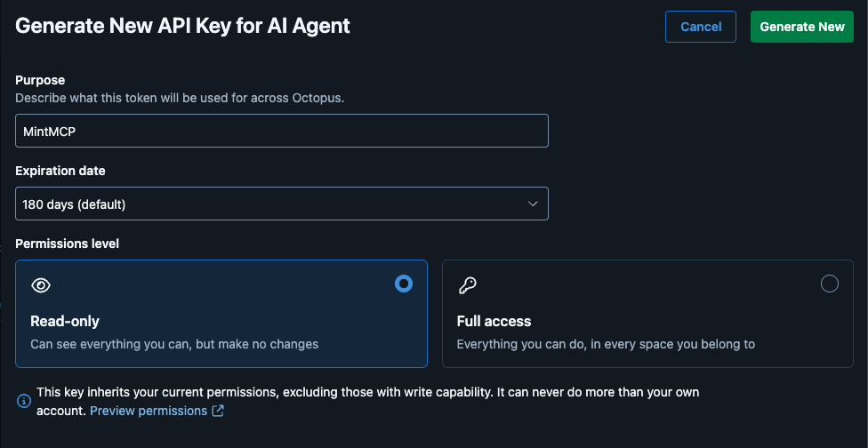Viewport: 868px width, 448px height.
Task: Click the info circle icon beside inheritance note
Action: pyautogui.click(x=24, y=401)
